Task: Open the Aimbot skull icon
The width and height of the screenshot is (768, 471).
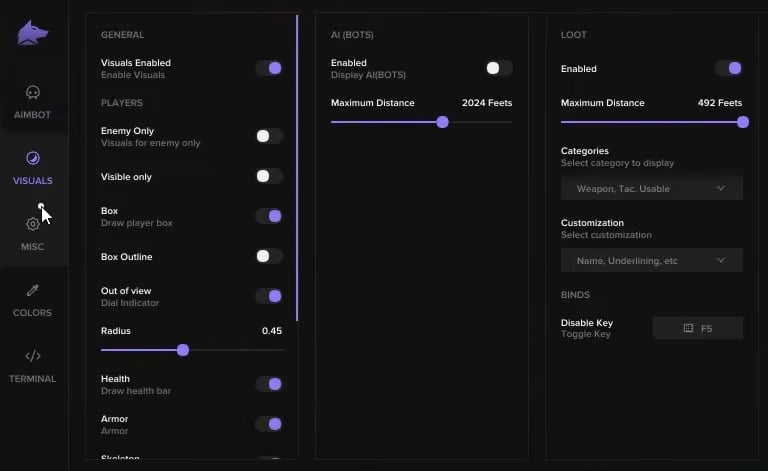Action: [33, 93]
